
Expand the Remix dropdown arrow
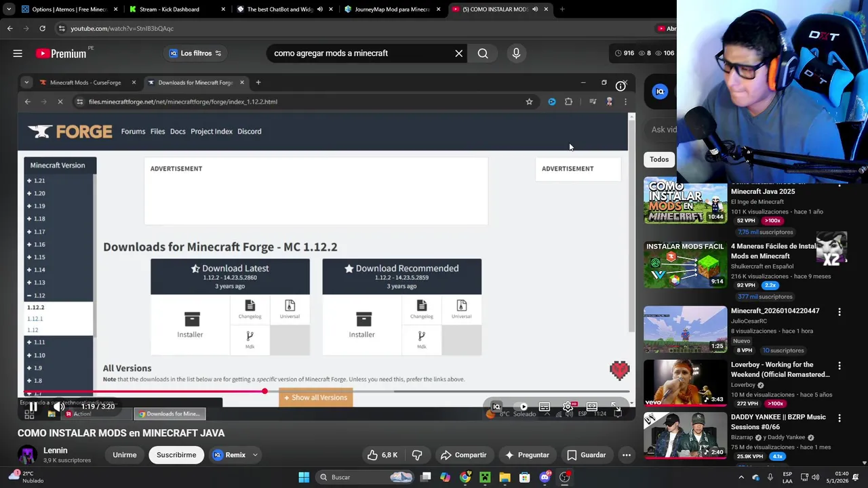point(255,455)
